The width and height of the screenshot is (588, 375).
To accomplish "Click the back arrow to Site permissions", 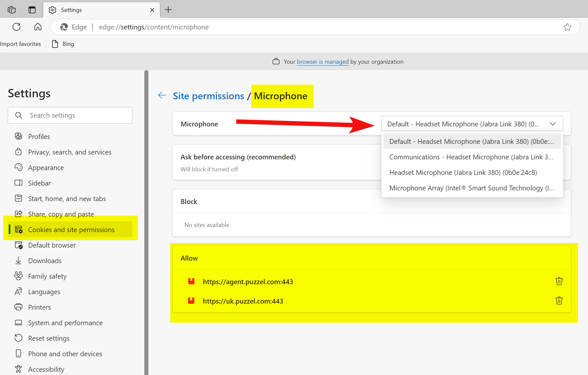I will click(x=162, y=95).
